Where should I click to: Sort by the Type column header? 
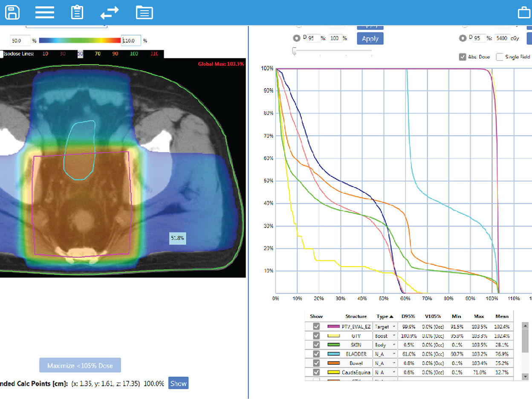[x=382, y=316]
